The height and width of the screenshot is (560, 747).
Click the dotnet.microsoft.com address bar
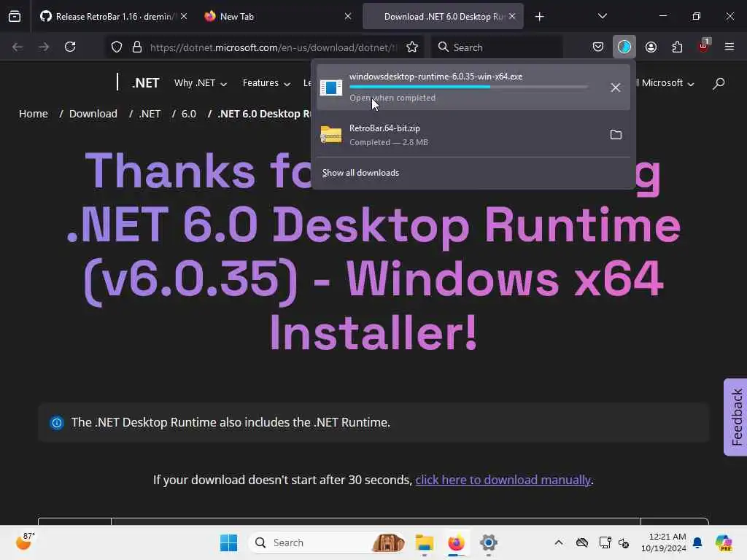point(274,47)
